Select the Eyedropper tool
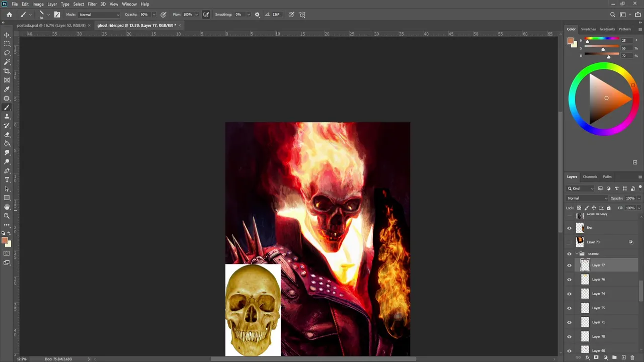Viewport: 644px width, 362px height. point(7,89)
